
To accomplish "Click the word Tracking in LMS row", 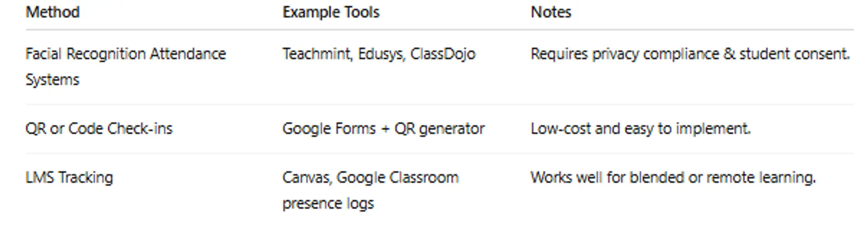I will point(85,178).
